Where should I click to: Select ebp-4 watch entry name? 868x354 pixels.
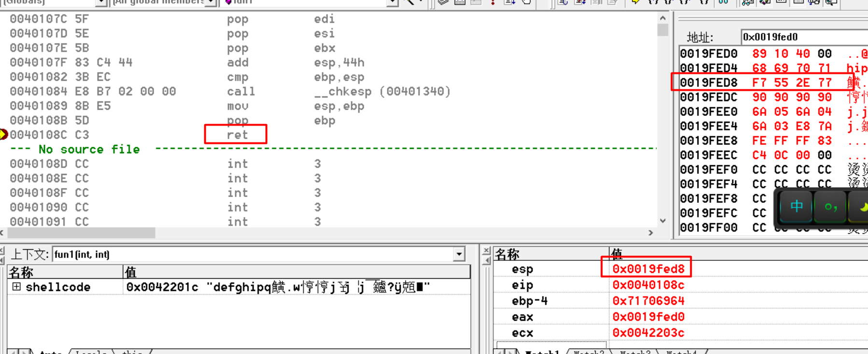click(530, 301)
